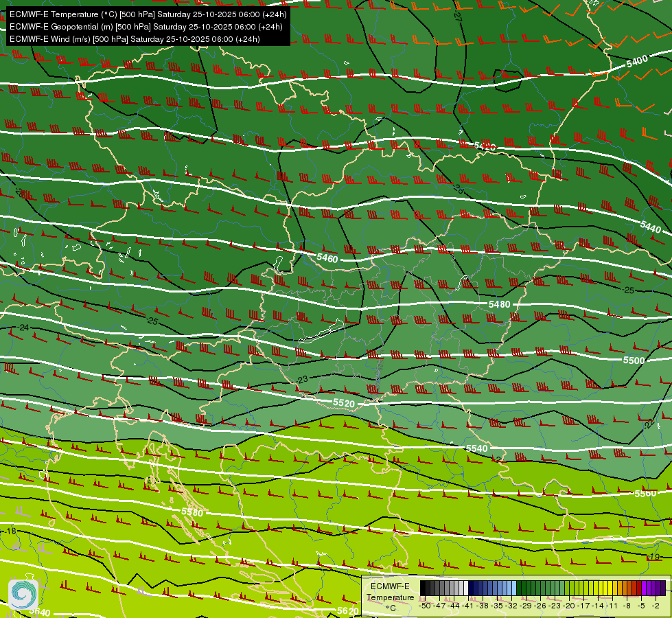The image size is (672, 618).
Task: Click the -20 value in color legend
Action: (569, 606)
